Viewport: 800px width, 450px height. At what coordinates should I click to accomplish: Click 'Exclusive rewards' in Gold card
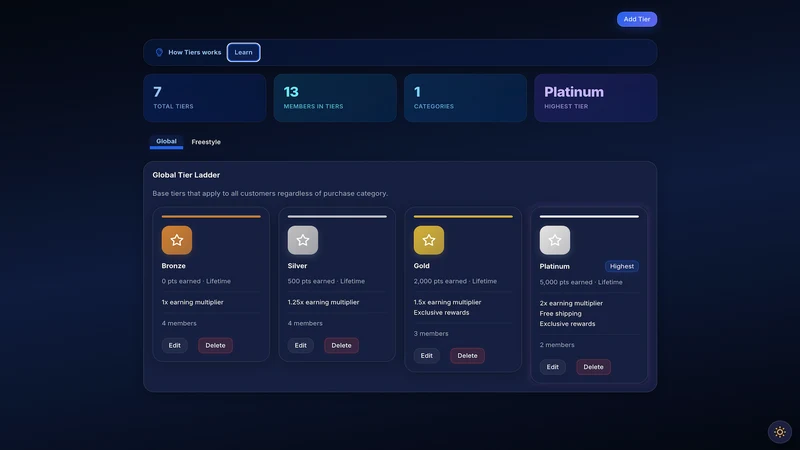(x=441, y=312)
